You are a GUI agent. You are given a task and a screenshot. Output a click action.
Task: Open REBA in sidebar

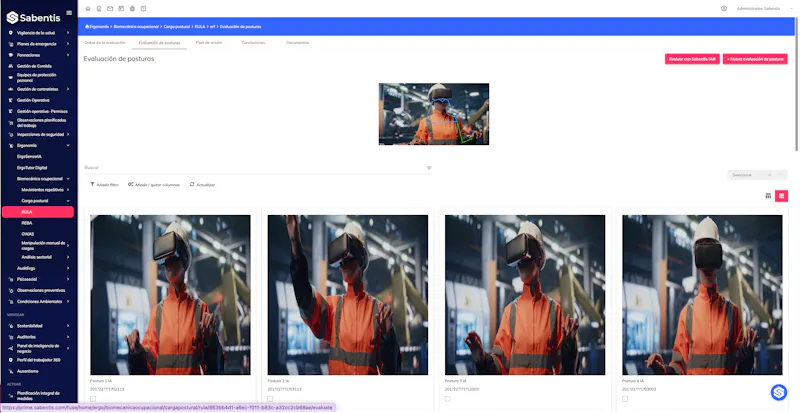[27, 223]
